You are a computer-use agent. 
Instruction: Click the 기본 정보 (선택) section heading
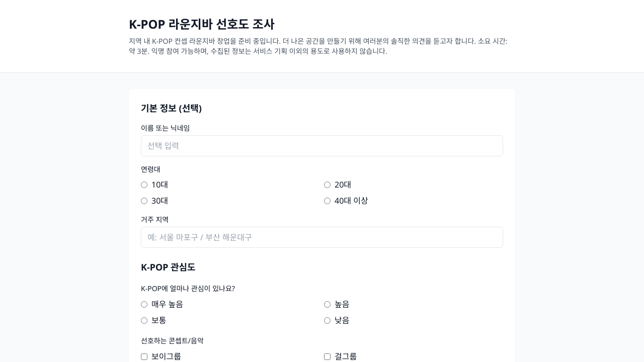click(x=171, y=108)
